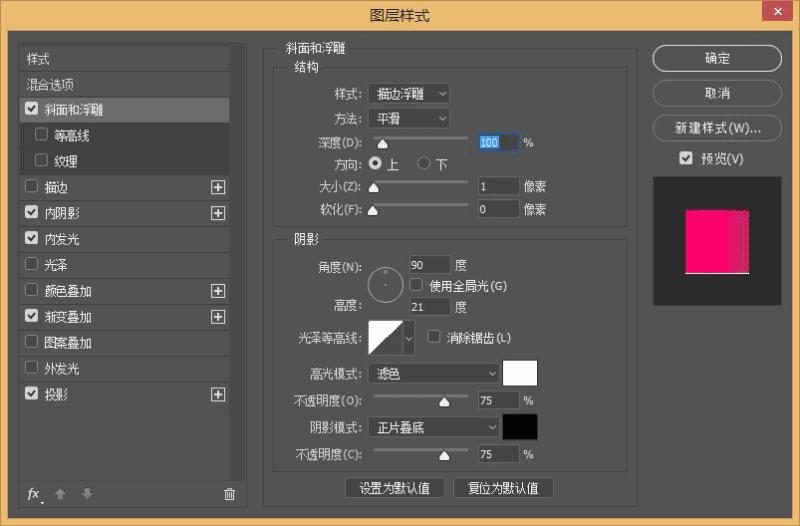
Task: Select the 外发光 effect row label
Action: (x=62, y=368)
